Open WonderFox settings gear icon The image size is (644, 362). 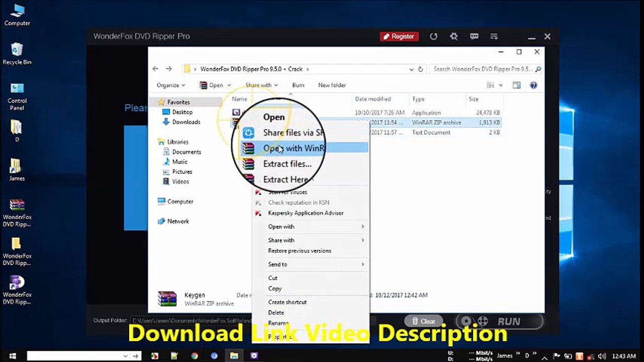454,37
